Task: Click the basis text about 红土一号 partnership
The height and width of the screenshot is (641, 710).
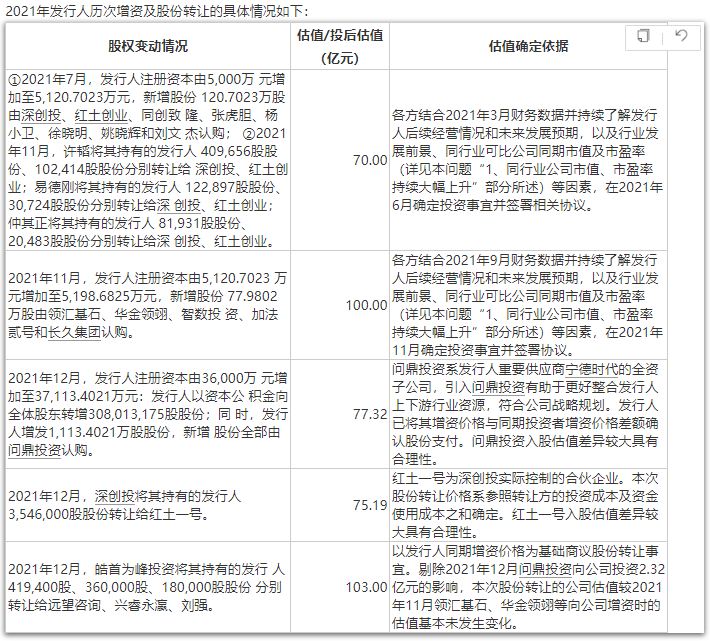Action: [528, 505]
